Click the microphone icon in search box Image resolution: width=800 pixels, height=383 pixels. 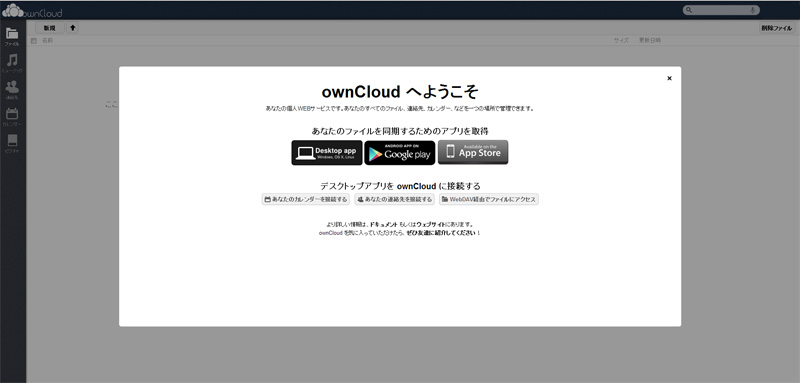753,10
